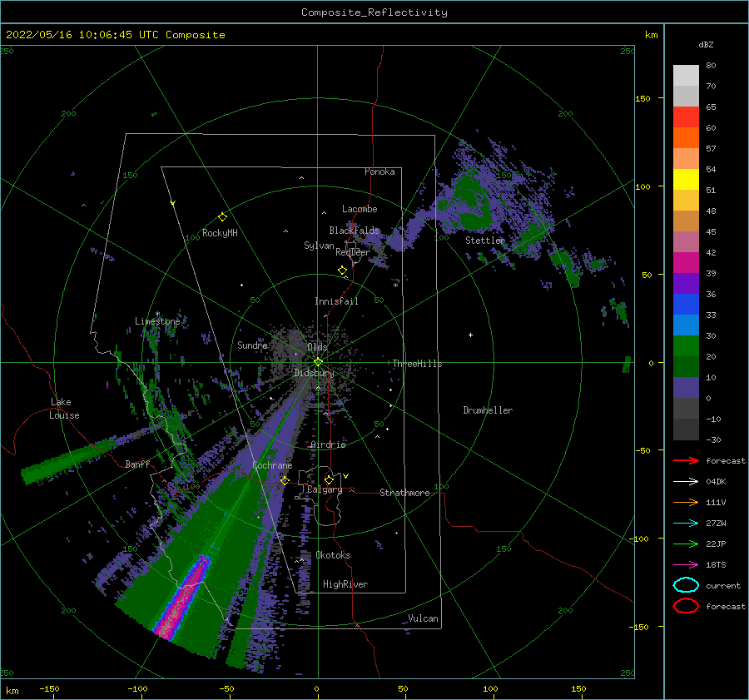Click the yellow 51–54 dBZ swatch
The height and width of the screenshot is (700, 749).
tap(686, 180)
